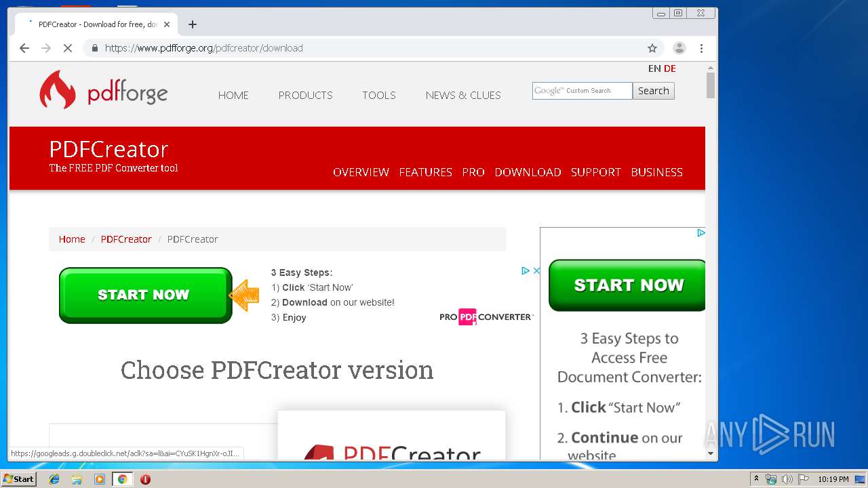Click the Chrome taskbar icon
Image resolution: width=868 pixels, height=488 pixels.
122,479
